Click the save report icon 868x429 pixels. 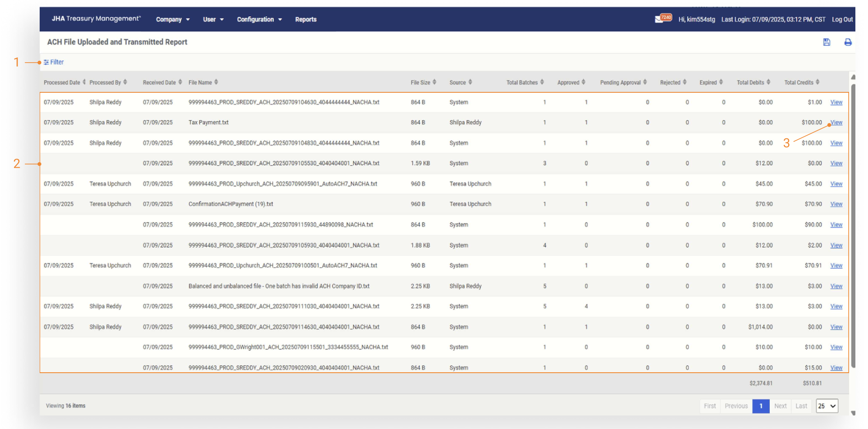[826, 42]
